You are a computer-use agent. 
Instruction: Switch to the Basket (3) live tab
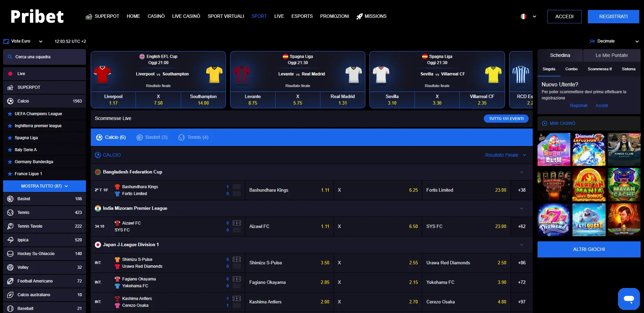point(152,137)
